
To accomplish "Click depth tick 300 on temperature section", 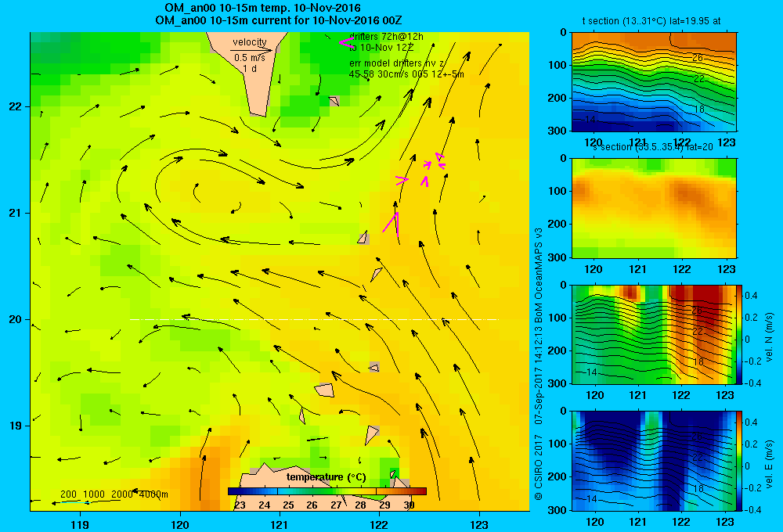I will click(557, 131).
